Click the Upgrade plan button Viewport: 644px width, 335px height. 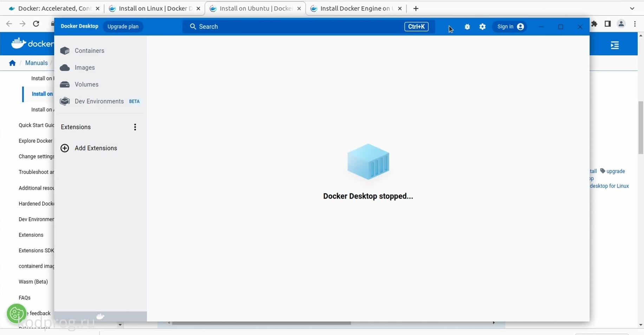(x=123, y=26)
